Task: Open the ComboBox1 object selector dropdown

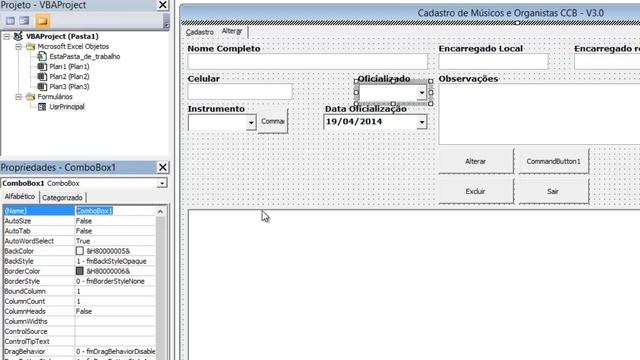Action: (162, 183)
